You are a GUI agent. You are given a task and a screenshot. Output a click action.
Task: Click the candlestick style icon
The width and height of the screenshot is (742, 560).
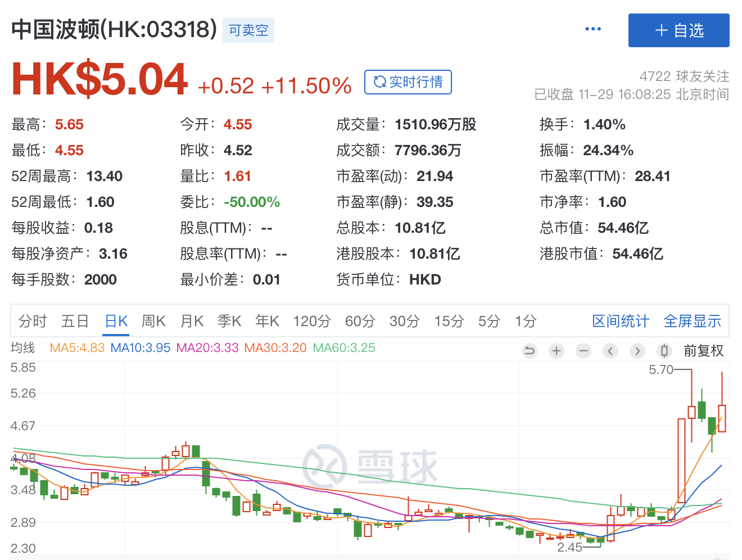click(x=664, y=350)
